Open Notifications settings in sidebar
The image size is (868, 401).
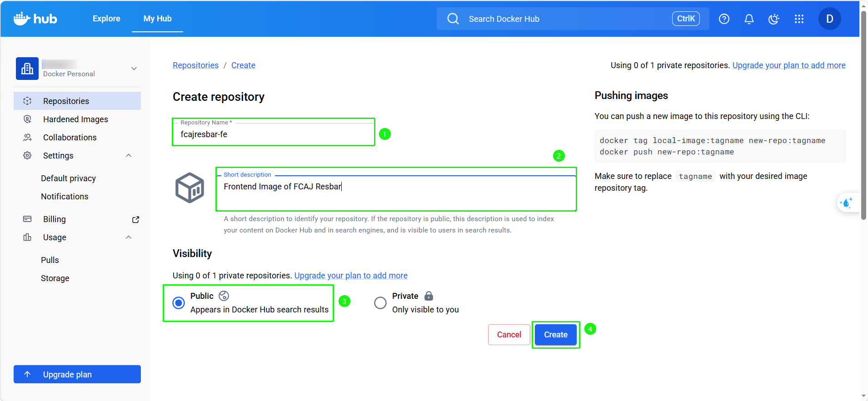pyautogui.click(x=65, y=196)
